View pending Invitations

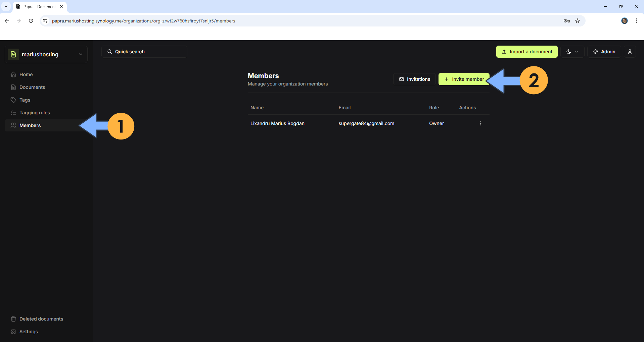click(x=414, y=79)
